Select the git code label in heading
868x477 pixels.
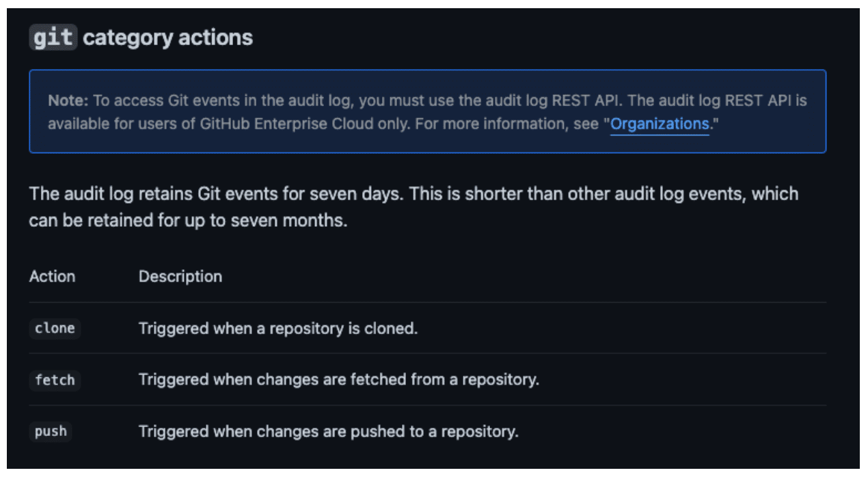[x=53, y=38]
